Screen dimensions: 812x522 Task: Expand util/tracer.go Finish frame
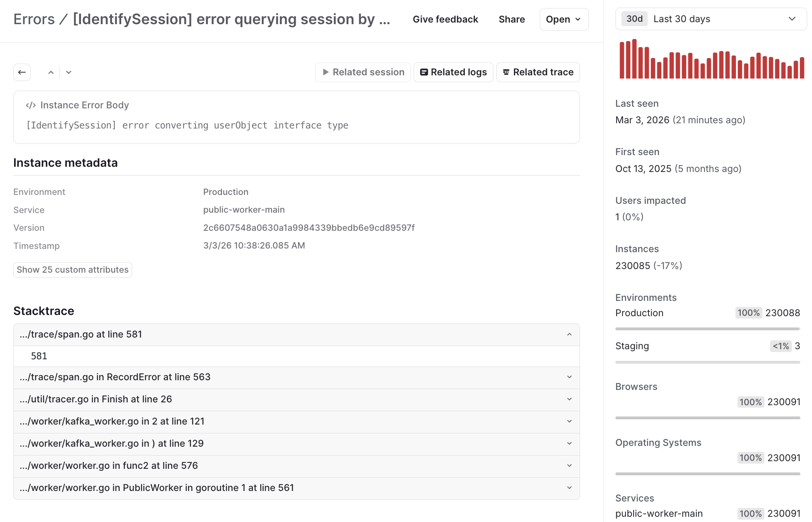point(569,399)
